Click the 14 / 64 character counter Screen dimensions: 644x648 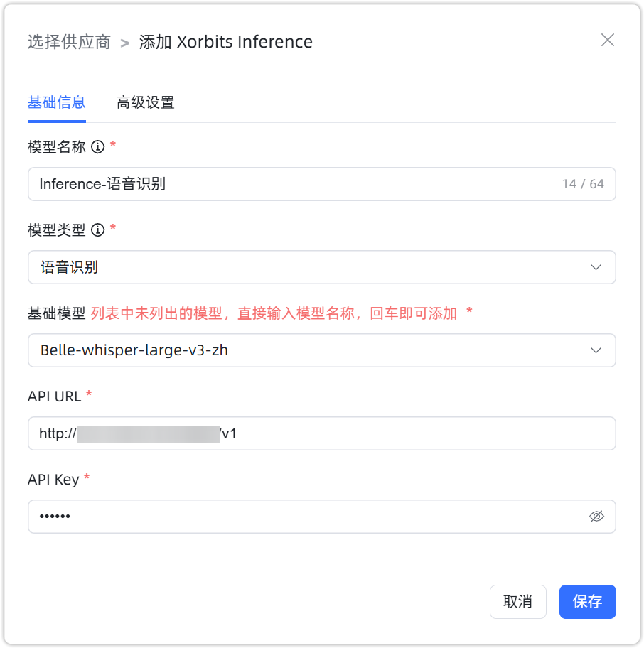pos(583,184)
